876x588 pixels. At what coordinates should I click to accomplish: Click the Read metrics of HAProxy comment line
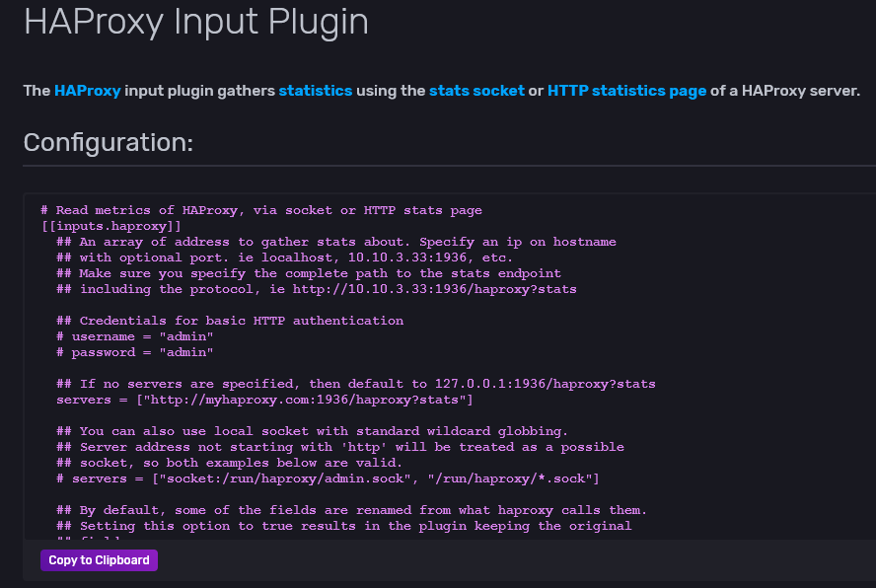[260, 210]
